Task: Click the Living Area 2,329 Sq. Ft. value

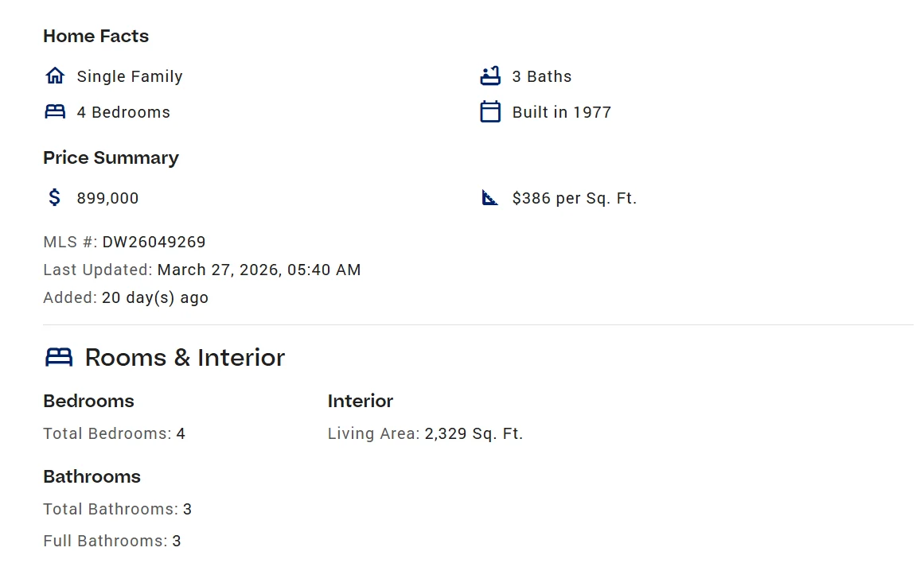Action: 473,433
